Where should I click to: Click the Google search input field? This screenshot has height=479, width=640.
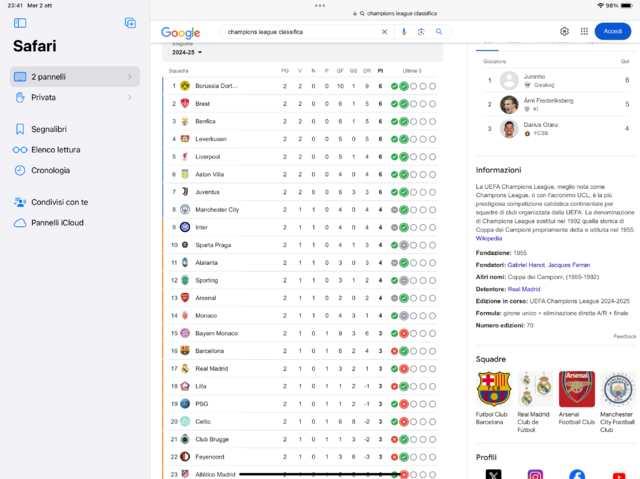[301, 32]
